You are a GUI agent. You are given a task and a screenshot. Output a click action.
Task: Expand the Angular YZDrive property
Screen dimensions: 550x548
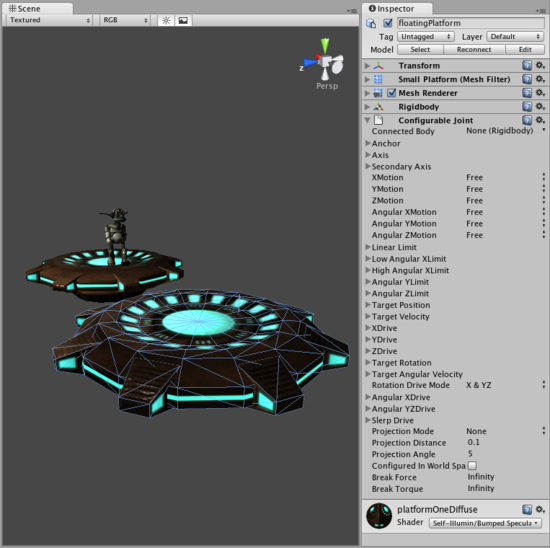368,408
